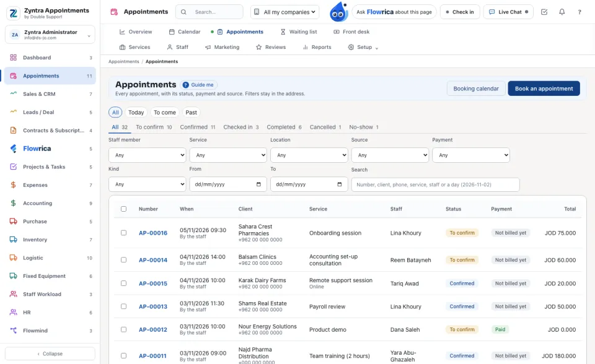Tick the AP-00014 row checkbox
This screenshot has width=595, height=364.
coord(124,260)
